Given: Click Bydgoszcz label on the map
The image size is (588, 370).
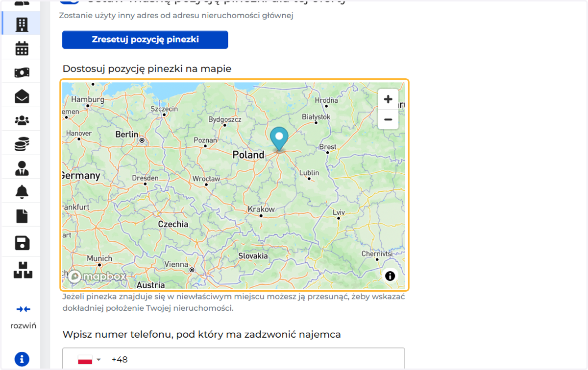Looking at the screenshot, I should [225, 119].
